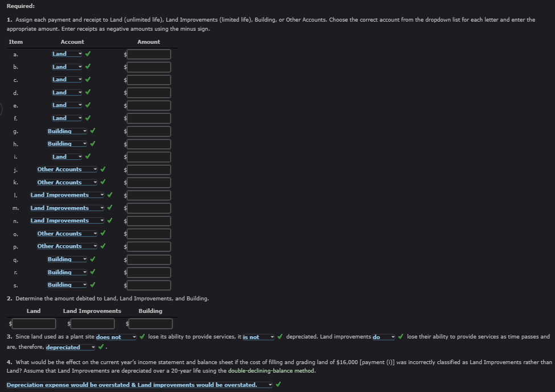Click the checkmark next to item g's Building account
Viewport: 555px width, 392px height.
click(93, 130)
